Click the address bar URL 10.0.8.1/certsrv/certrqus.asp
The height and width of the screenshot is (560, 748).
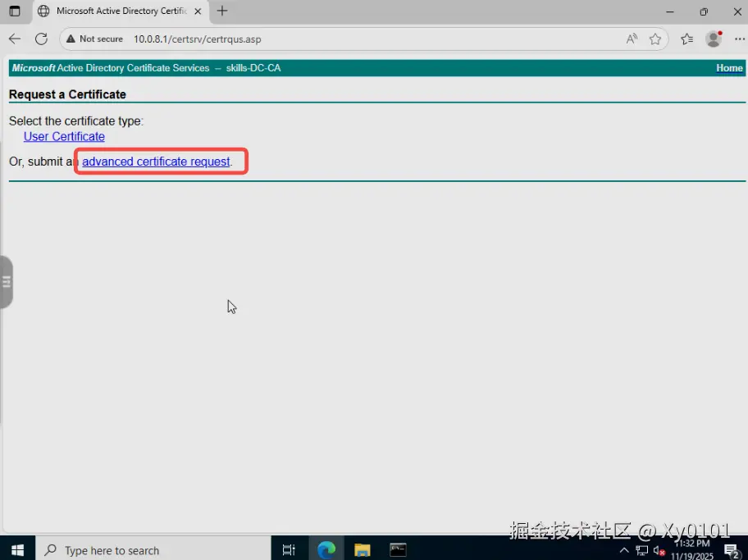click(197, 39)
